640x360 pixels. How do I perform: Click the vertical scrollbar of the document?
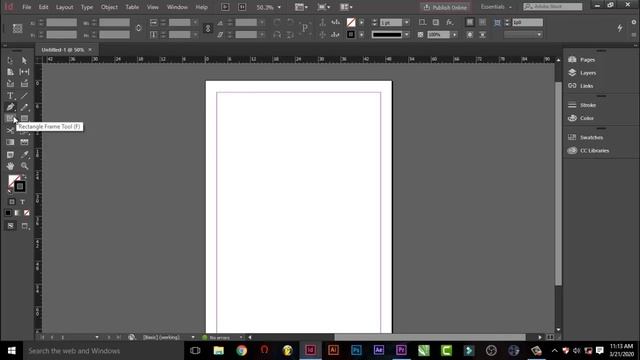point(558,184)
